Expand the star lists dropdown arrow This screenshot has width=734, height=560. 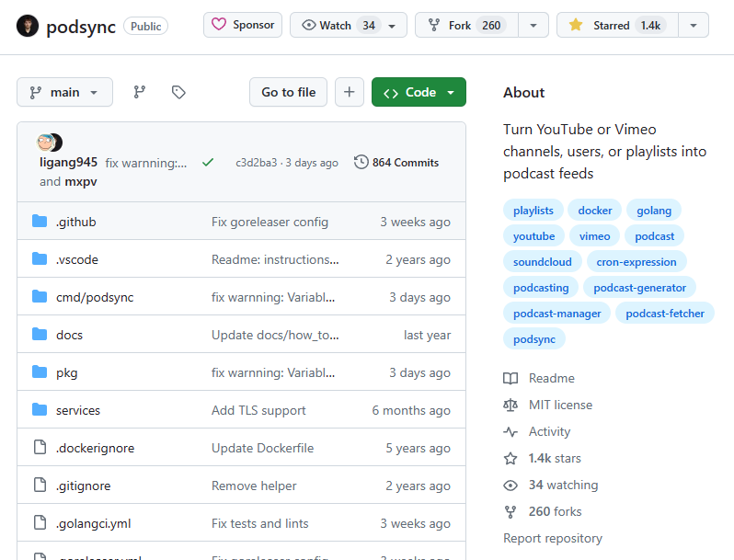click(693, 26)
